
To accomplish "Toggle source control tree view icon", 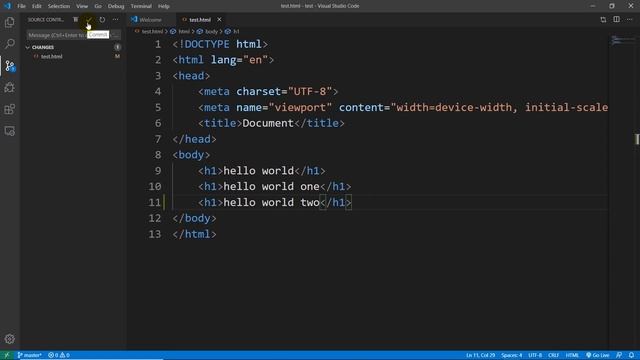I will click(76, 20).
